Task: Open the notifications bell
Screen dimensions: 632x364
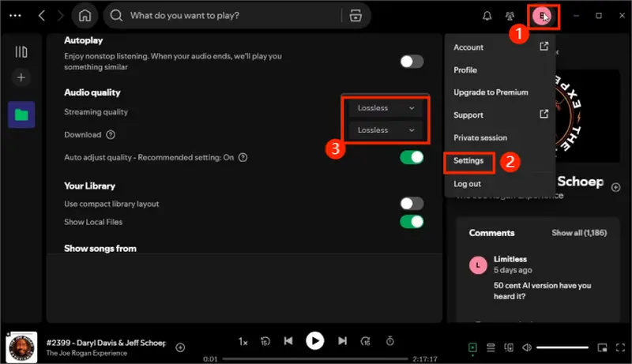Action: click(x=487, y=16)
